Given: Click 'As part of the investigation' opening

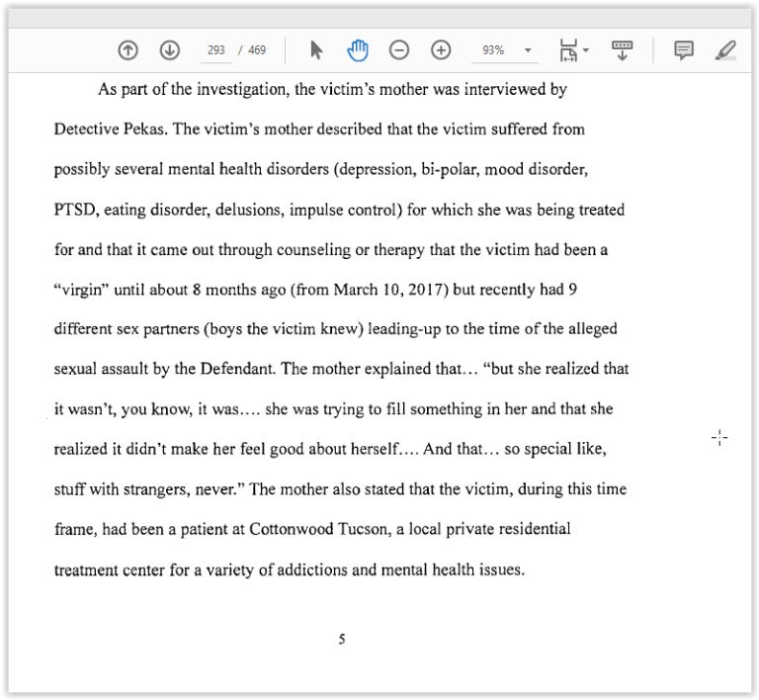Looking at the screenshot, I should click(x=194, y=90).
